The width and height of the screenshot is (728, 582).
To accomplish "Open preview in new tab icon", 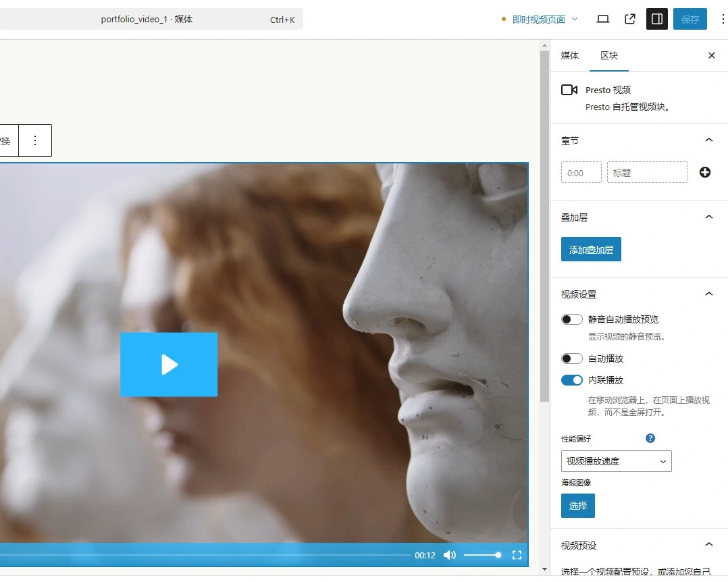I will (629, 19).
